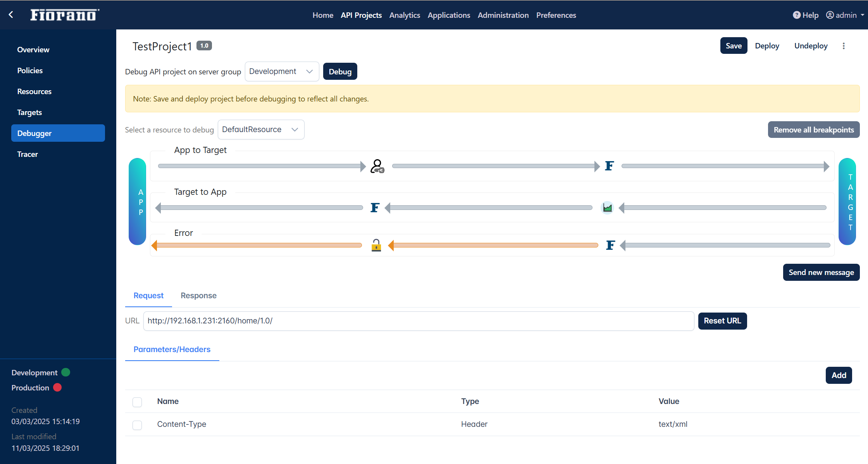The height and width of the screenshot is (464, 868).
Task: Click the Value column header
Action: 669,401
